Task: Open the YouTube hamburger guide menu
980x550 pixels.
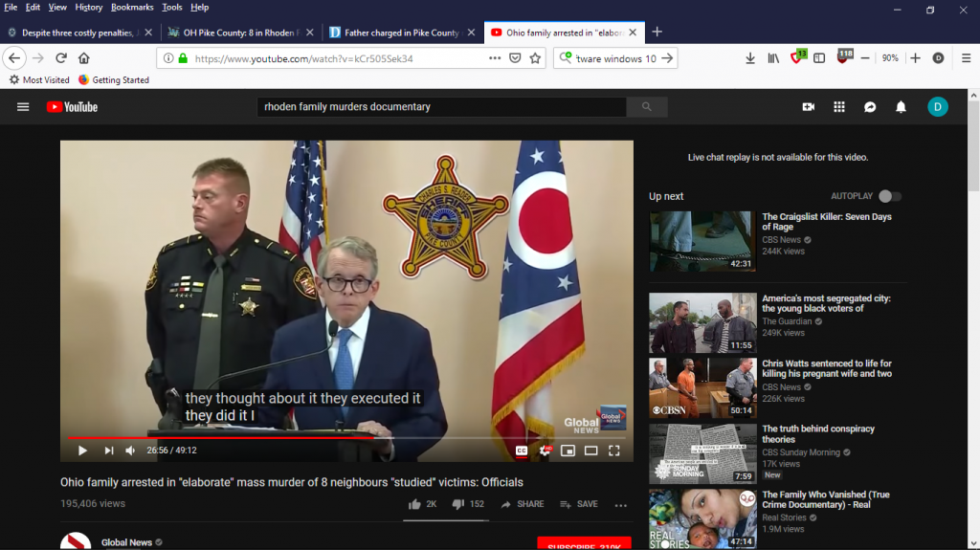Action: [x=23, y=107]
